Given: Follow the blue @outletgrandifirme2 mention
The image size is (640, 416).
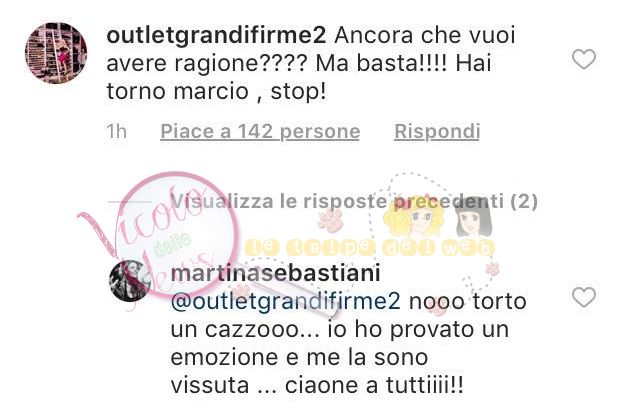Looking at the screenshot, I should (286, 302).
